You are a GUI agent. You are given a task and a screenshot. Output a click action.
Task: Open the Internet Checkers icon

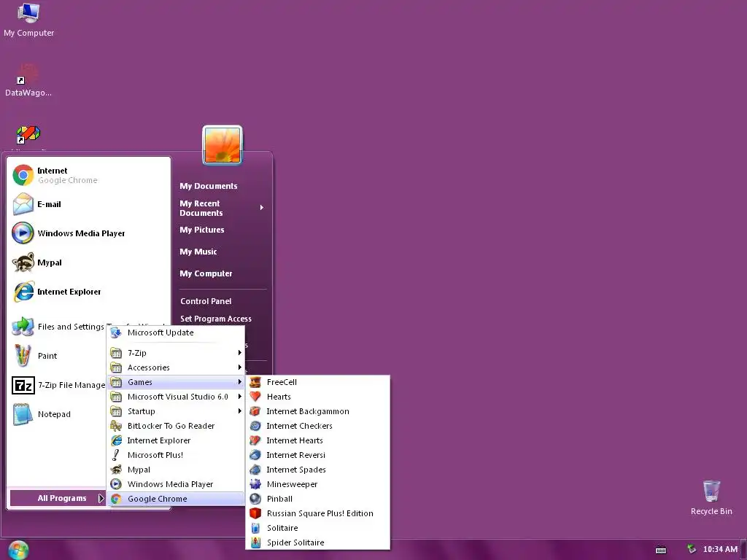coord(255,426)
